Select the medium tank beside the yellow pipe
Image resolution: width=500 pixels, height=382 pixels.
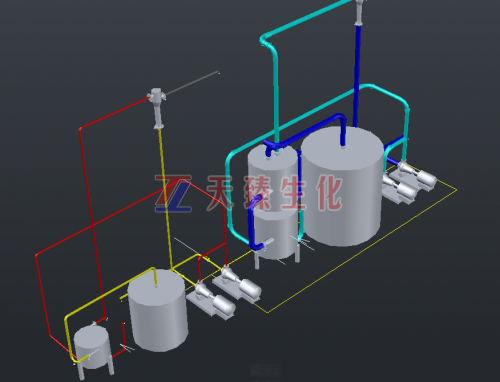(x=157, y=311)
